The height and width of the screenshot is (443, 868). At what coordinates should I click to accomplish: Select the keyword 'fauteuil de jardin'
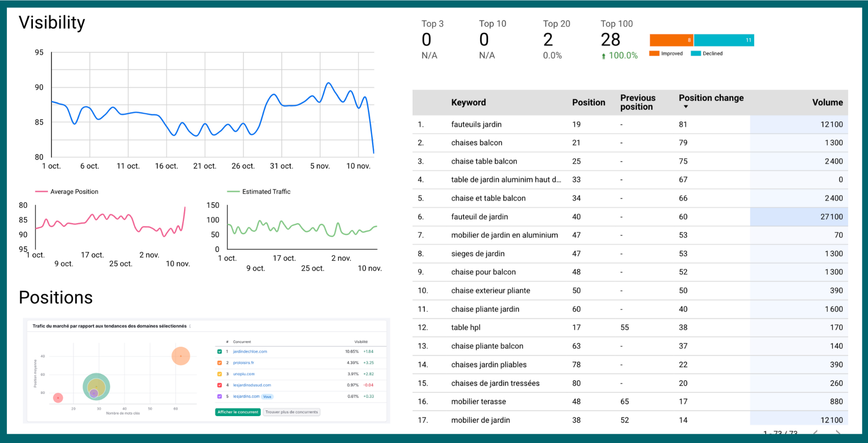479,217
